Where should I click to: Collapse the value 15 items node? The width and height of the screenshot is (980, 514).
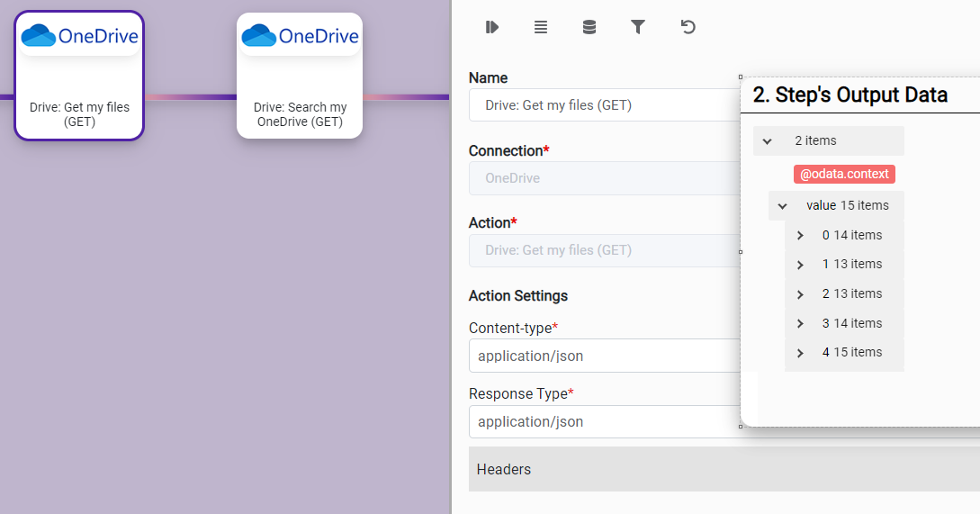[x=782, y=206]
